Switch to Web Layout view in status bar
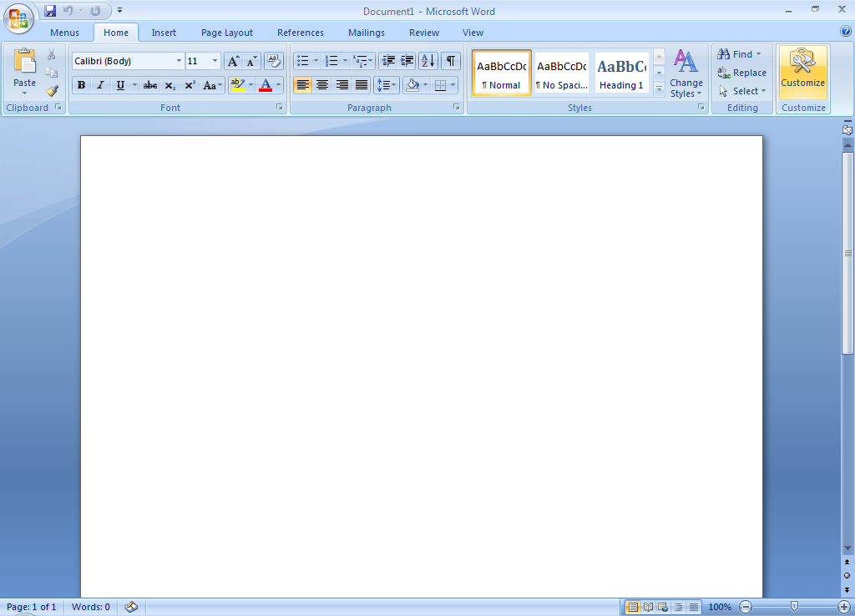855x616 pixels. tap(662, 607)
